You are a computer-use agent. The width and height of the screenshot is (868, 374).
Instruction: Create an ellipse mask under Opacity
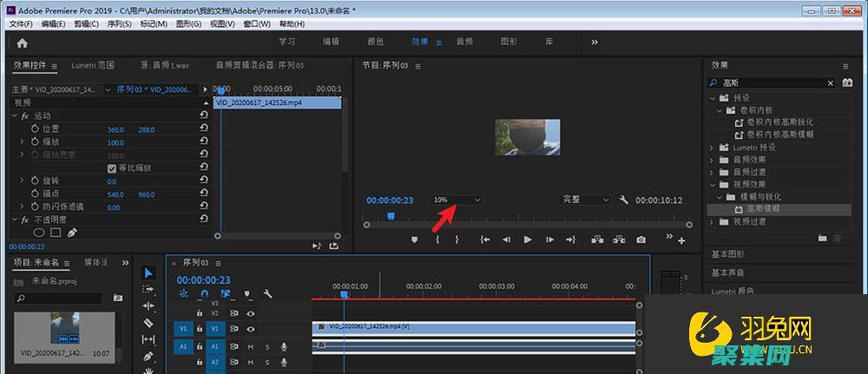[x=39, y=233]
